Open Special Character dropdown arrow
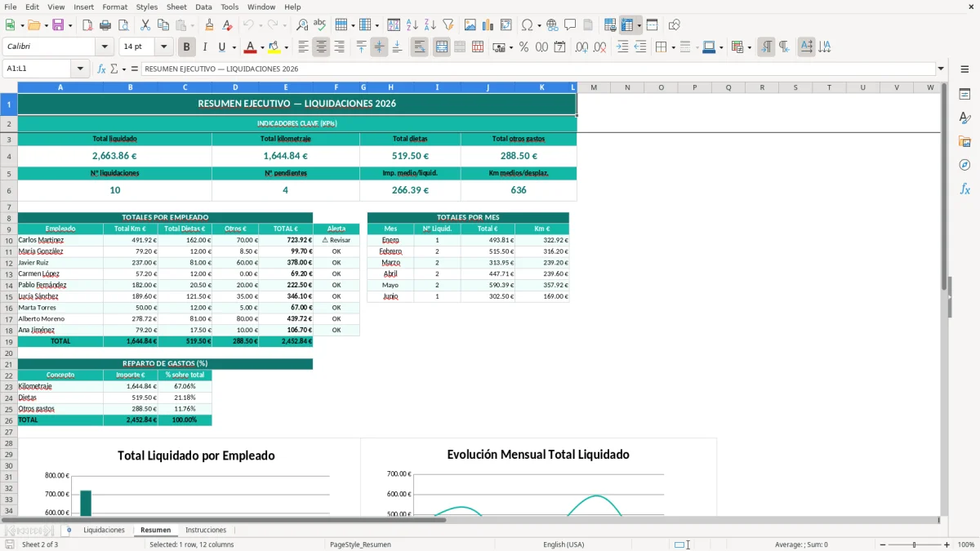Screen dimensions: 980x551 coord(540,25)
